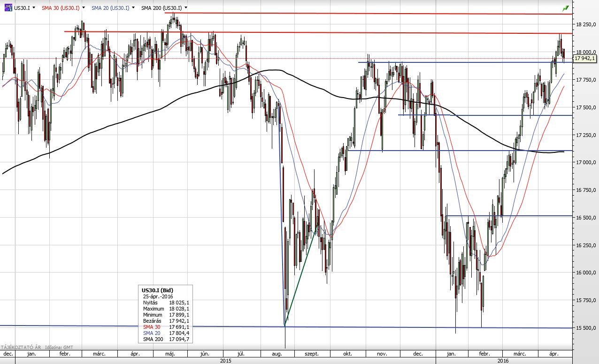Open the US30.I symbol dropdown
This screenshot has width=599, height=364.
click(x=34, y=8)
